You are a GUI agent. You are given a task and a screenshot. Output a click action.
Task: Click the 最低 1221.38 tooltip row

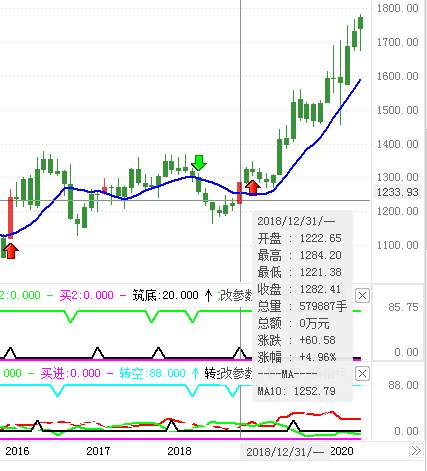coord(300,272)
